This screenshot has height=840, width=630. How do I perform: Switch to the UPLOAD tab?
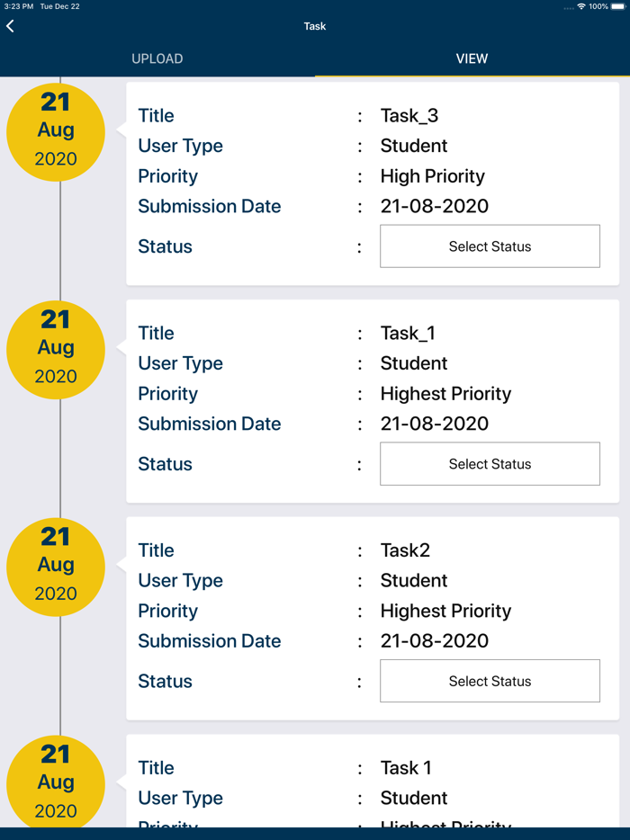coord(157,58)
